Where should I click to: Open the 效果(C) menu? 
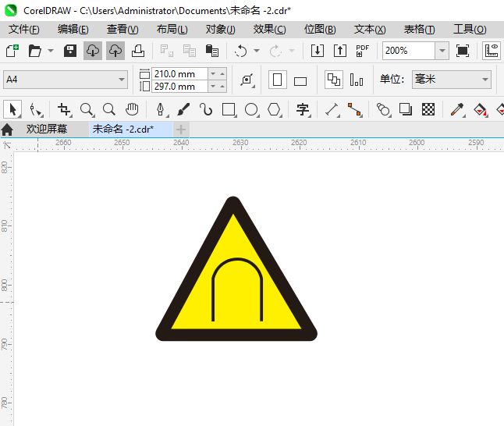(269, 29)
